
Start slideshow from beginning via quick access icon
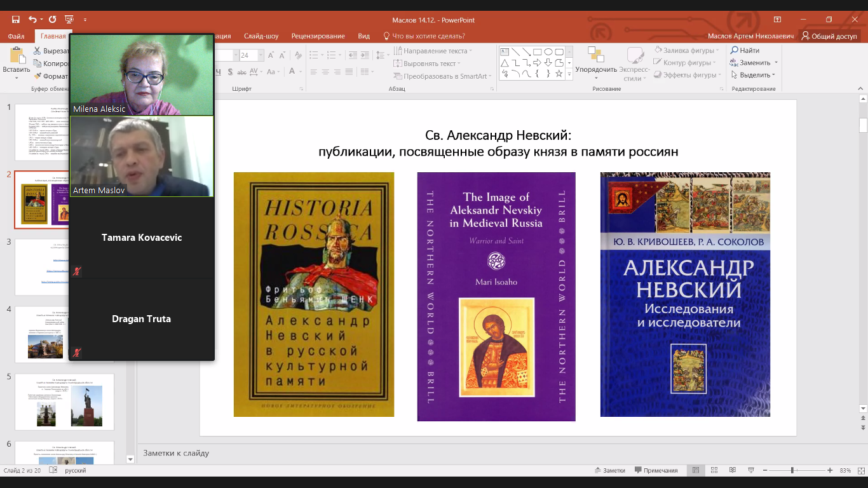point(69,20)
